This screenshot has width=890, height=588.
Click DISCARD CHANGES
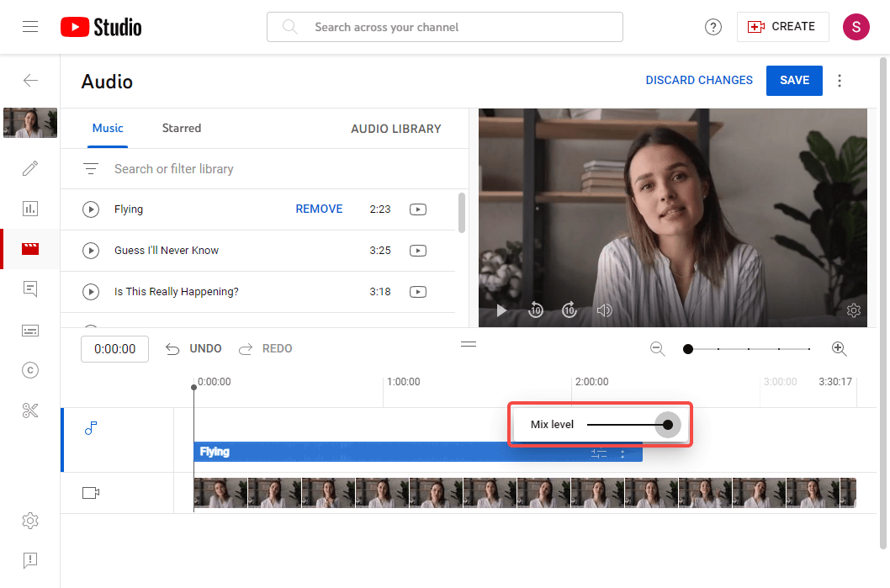pyautogui.click(x=699, y=80)
